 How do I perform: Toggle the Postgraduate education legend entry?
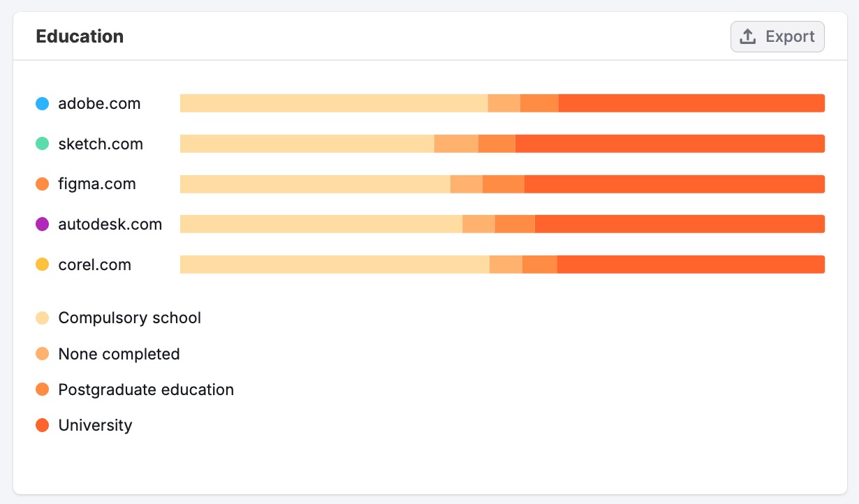(x=146, y=390)
